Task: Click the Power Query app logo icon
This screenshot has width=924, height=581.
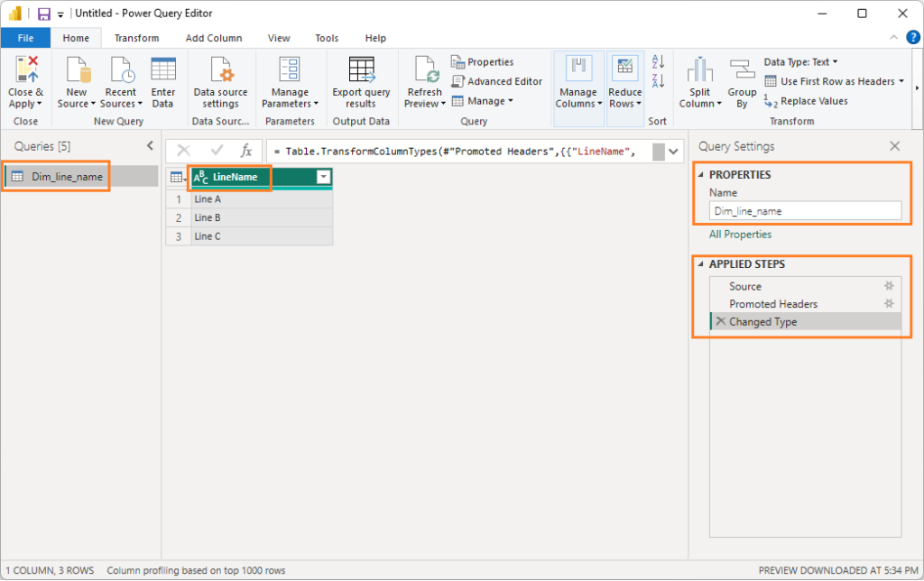Action: click(15, 13)
